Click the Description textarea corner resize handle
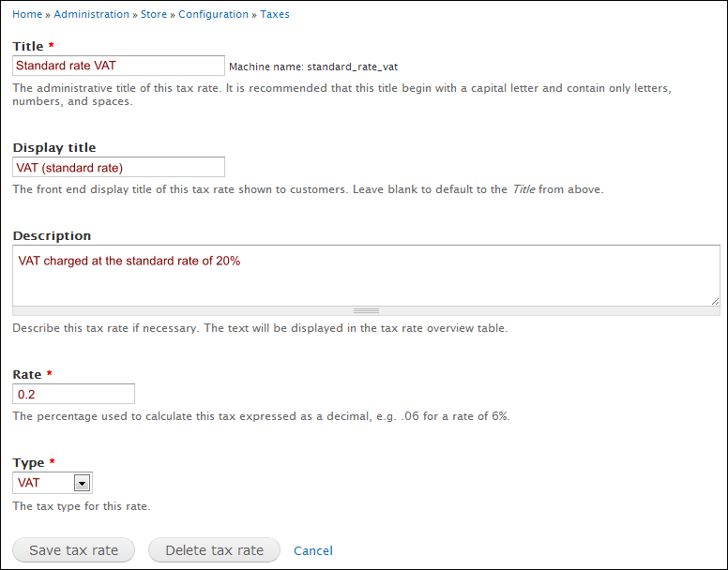 715,302
